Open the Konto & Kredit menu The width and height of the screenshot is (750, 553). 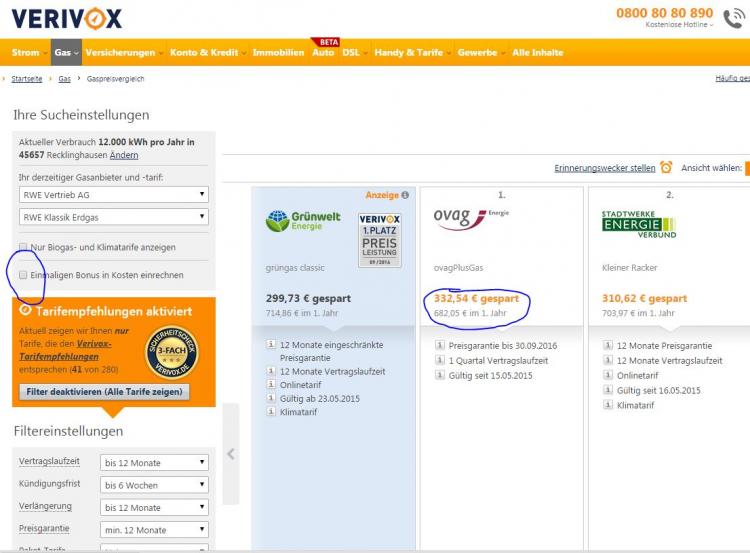pos(207,52)
